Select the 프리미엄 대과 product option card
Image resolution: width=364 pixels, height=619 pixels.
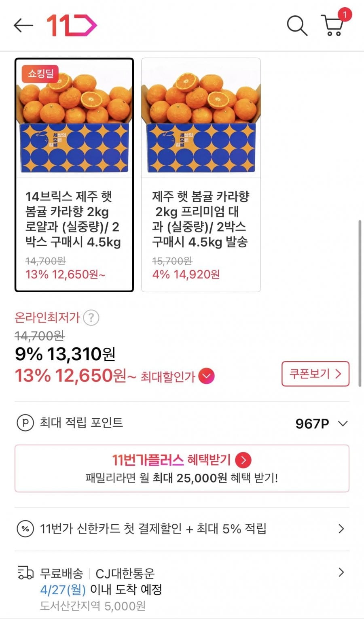pos(201,175)
